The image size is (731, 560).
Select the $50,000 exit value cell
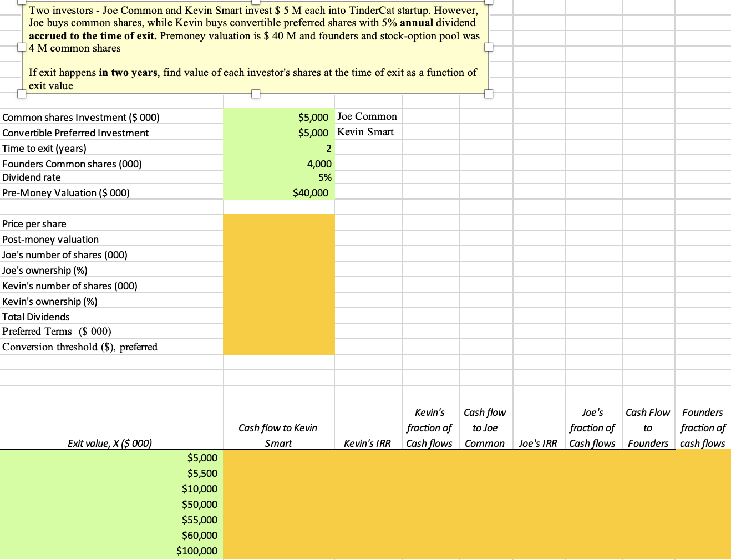coord(111,505)
